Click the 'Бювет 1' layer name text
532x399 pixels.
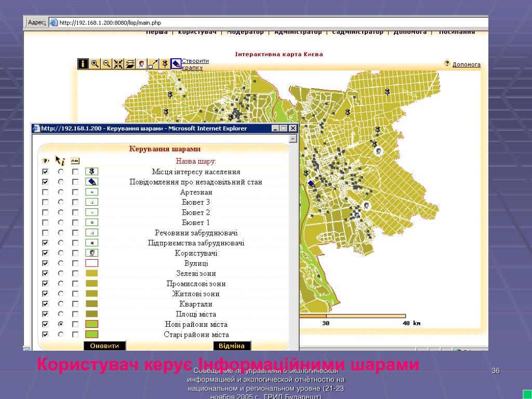(x=196, y=222)
